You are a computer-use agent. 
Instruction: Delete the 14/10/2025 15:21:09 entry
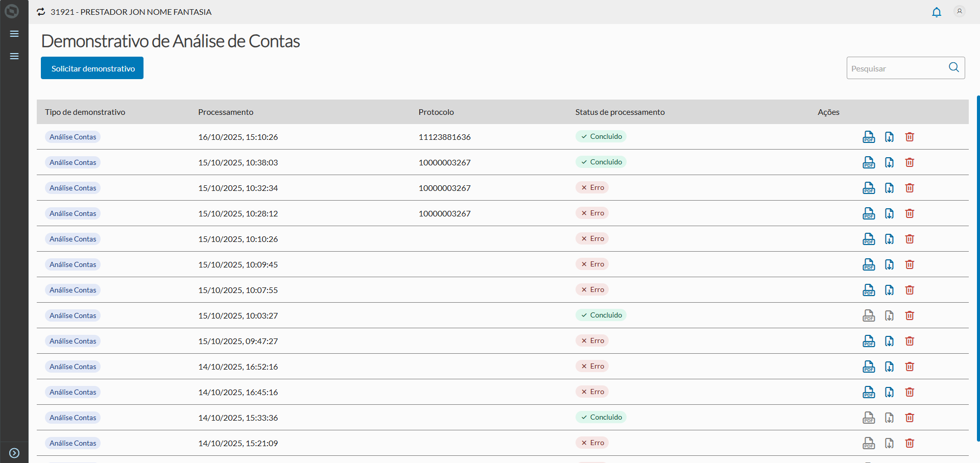[x=910, y=443]
